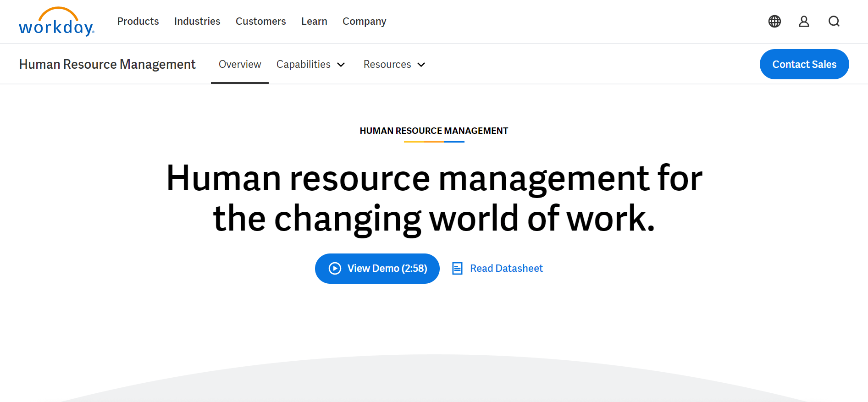
Task: Open the user account icon
Action: tap(804, 22)
